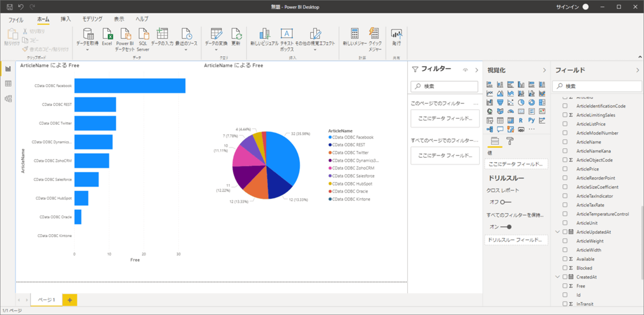This screenshot has height=315, width=644.
Task: Click the orange Twitter legend color swatch
Action: (330, 153)
